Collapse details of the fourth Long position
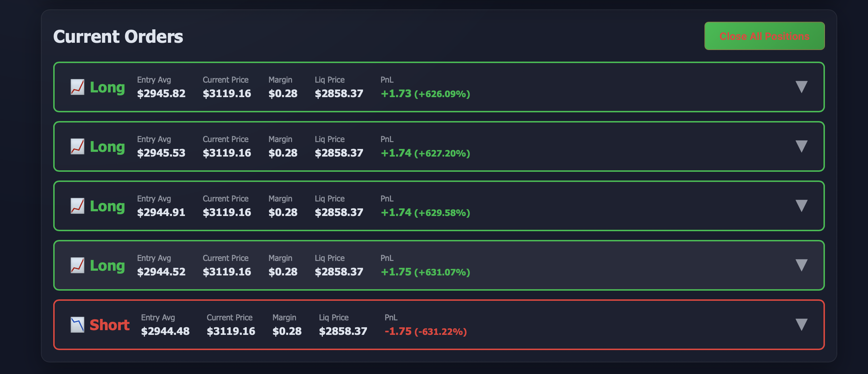 tap(801, 265)
